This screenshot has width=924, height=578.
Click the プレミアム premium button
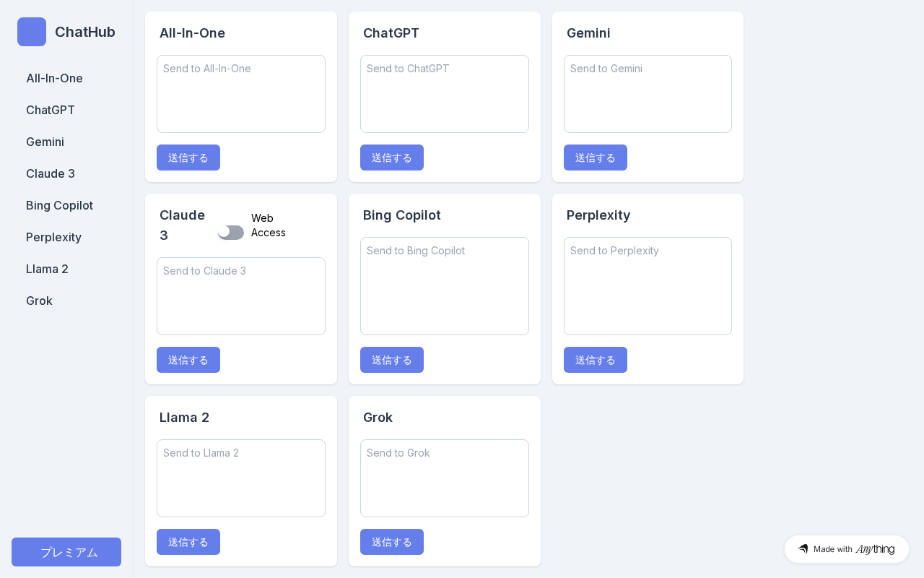[66, 552]
